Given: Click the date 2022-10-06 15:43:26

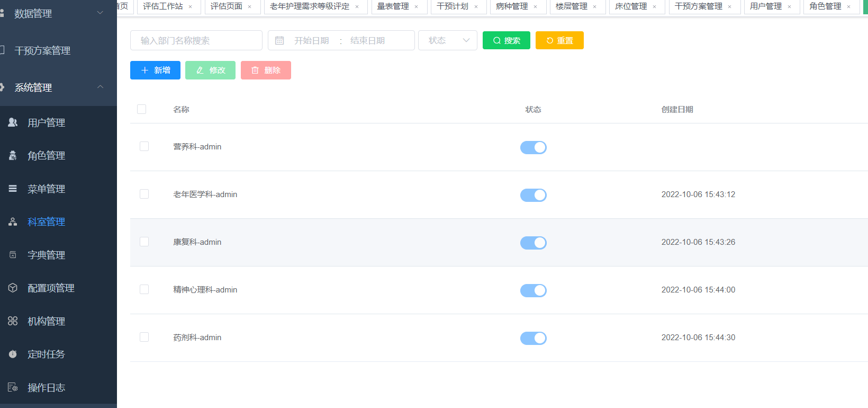Looking at the screenshot, I should [699, 242].
